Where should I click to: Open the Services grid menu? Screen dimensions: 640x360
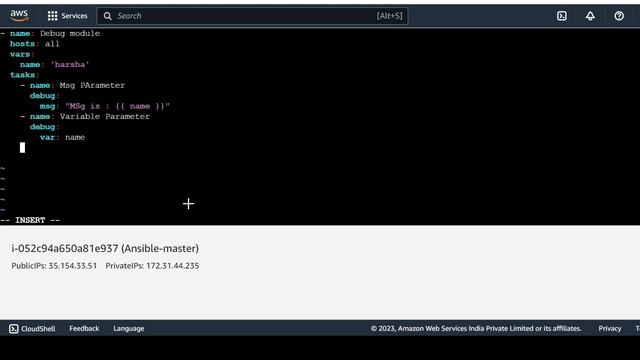[x=52, y=16]
